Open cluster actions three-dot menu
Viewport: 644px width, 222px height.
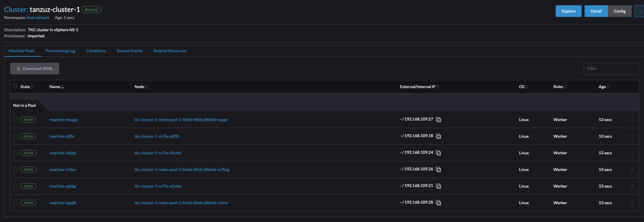click(640, 11)
